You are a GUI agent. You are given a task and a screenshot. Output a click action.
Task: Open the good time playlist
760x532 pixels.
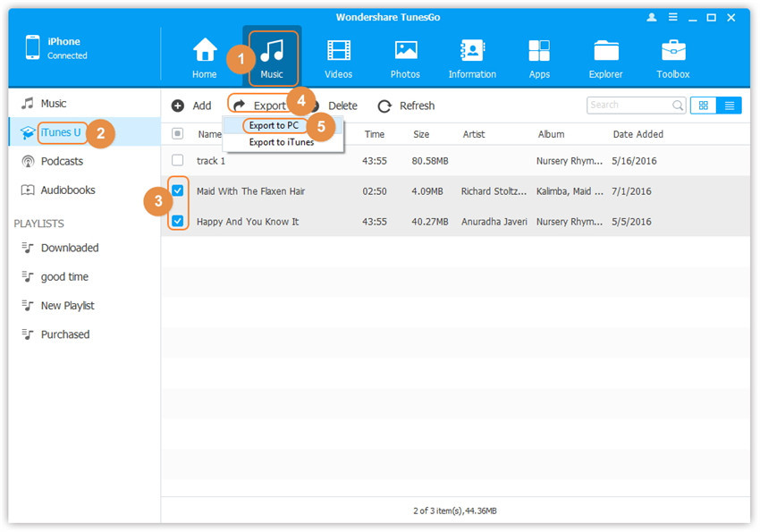(x=84, y=276)
